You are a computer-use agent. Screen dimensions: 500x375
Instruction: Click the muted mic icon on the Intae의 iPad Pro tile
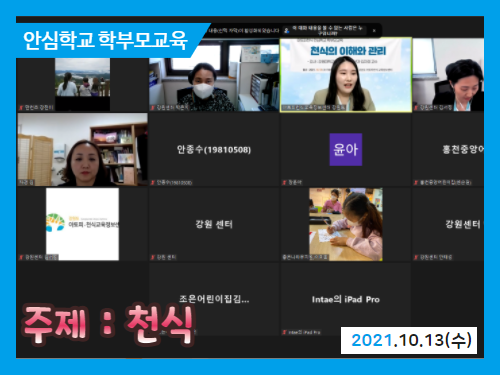[x=284, y=332]
